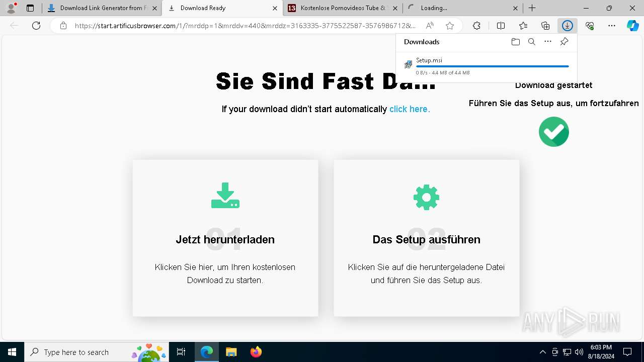Activate Read aloud icon in address bar
Screen dimensions: 644x362
pos(430,26)
